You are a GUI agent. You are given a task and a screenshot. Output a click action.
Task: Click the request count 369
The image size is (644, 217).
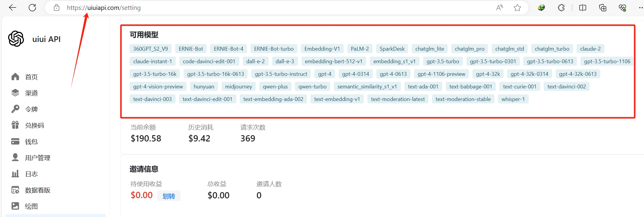point(248,138)
